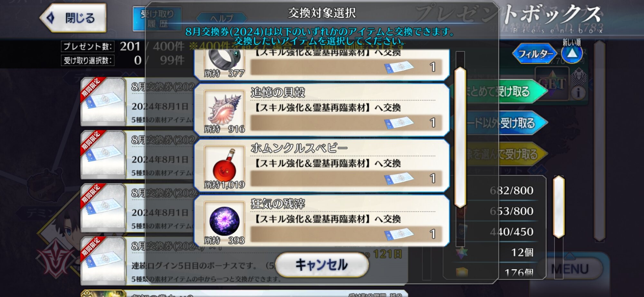Click the exchange list scrollbar handle
This screenshot has width=644, height=297.
460,137
